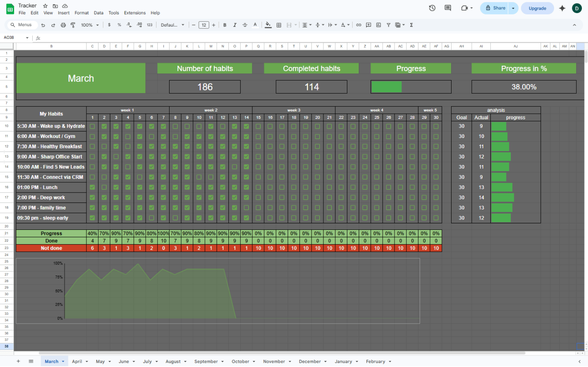This screenshot has height=367, width=588.
Task: Open the borders tool
Action: point(279,25)
